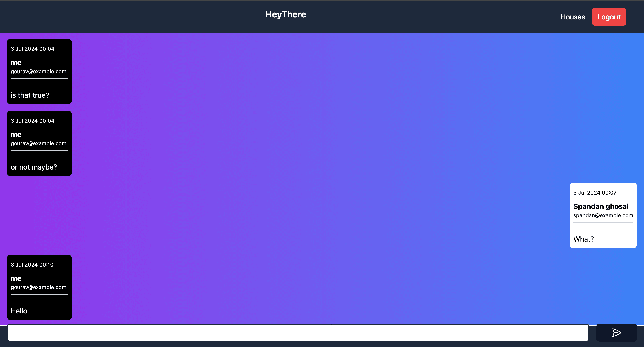
Task: Click the Logout button
Action: (x=609, y=17)
